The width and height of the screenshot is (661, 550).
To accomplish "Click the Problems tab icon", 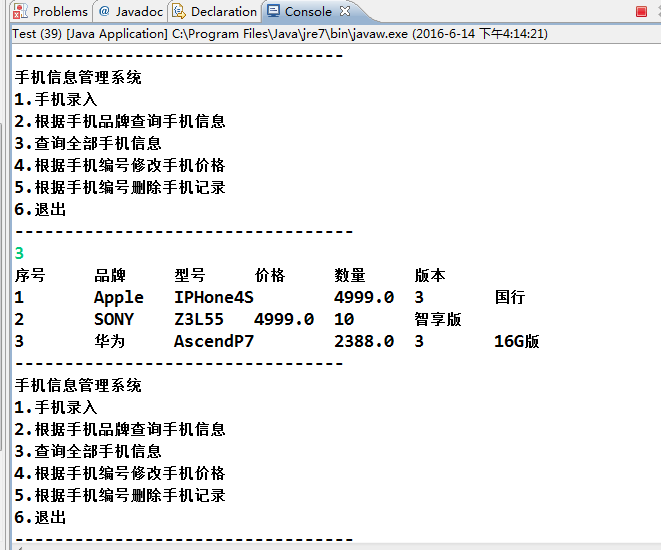I will 20,11.
